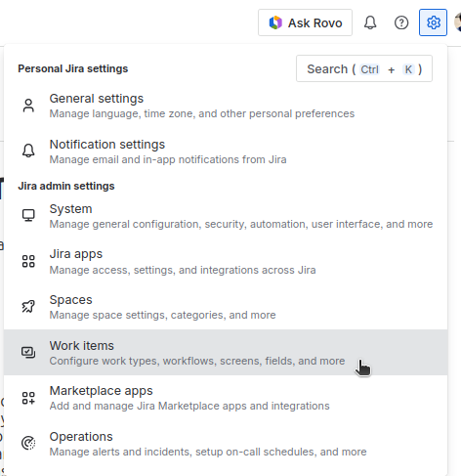This screenshot has height=476, width=461.
Task: Open the user profile avatar
Action: [x=458, y=22]
